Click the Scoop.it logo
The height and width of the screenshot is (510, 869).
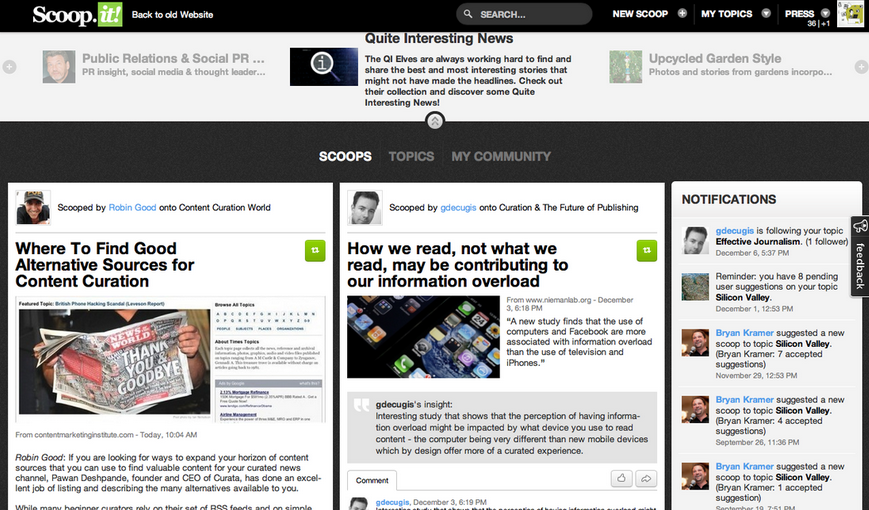[x=75, y=15]
